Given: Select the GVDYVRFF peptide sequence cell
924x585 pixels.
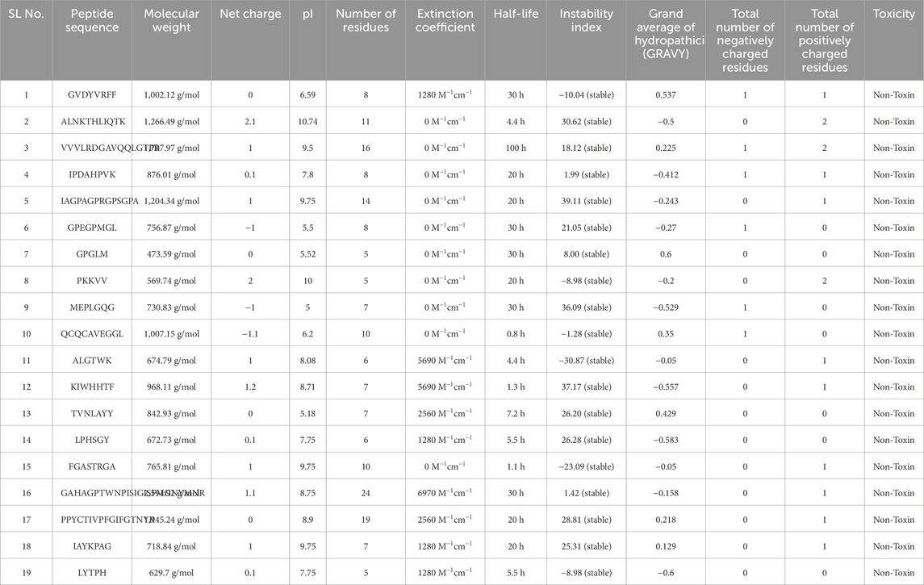Looking at the screenshot, I should 93,95.
